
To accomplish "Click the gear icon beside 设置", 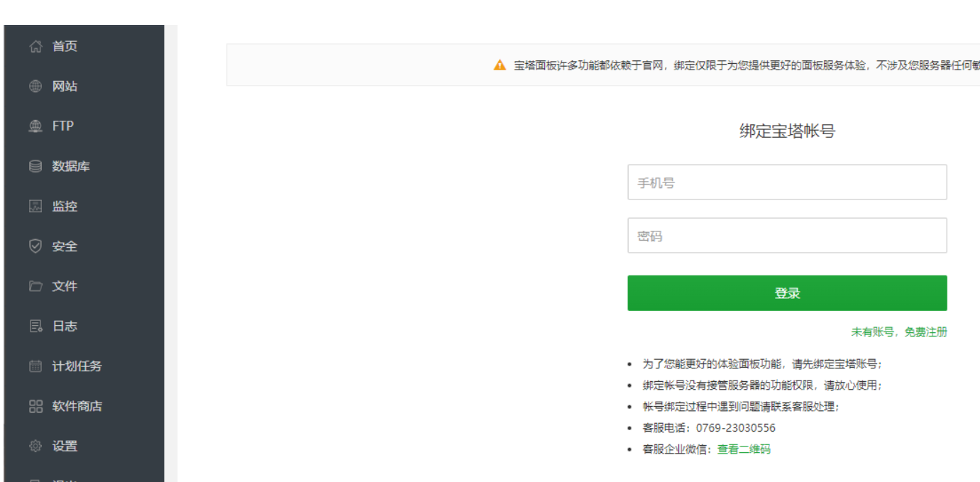I will pos(35,447).
